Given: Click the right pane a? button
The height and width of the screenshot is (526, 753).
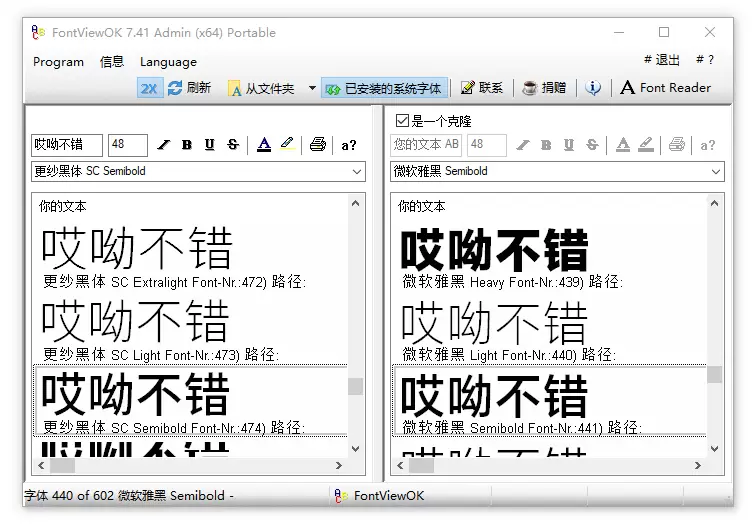Looking at the screenshot, I should tap(708, 145).
